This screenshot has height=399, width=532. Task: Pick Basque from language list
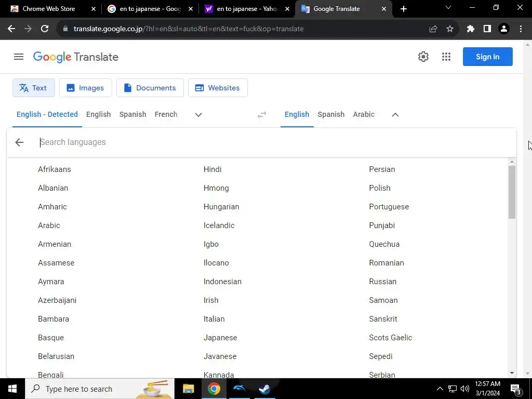(51, 338)
